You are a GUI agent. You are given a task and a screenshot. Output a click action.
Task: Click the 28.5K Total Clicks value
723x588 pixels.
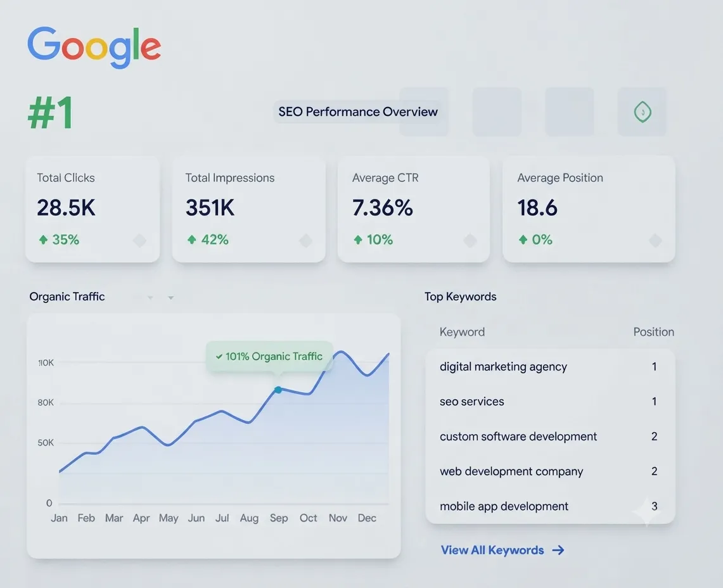click(x=66, y=208)
